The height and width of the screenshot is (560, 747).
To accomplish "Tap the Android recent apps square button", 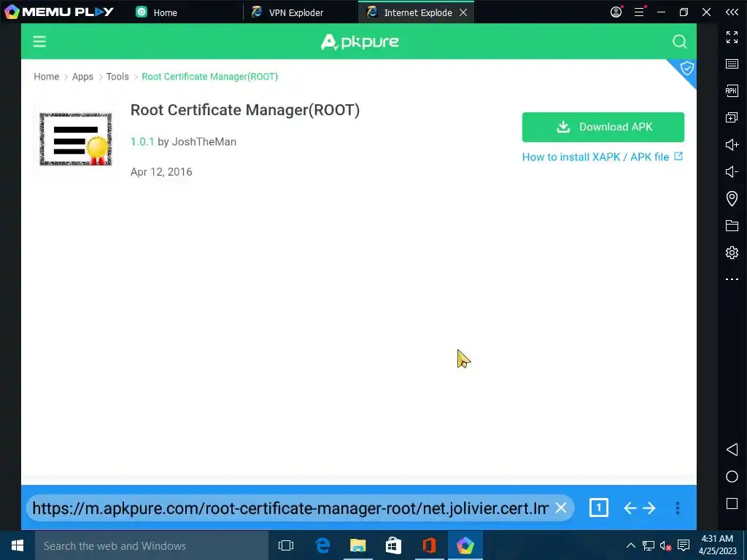I will 732,504.
